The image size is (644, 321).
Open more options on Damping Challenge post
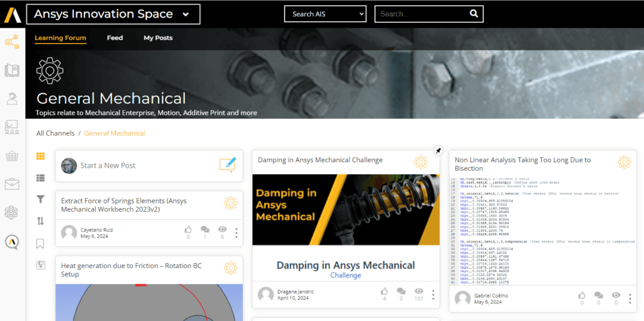[x=433, y=295]
